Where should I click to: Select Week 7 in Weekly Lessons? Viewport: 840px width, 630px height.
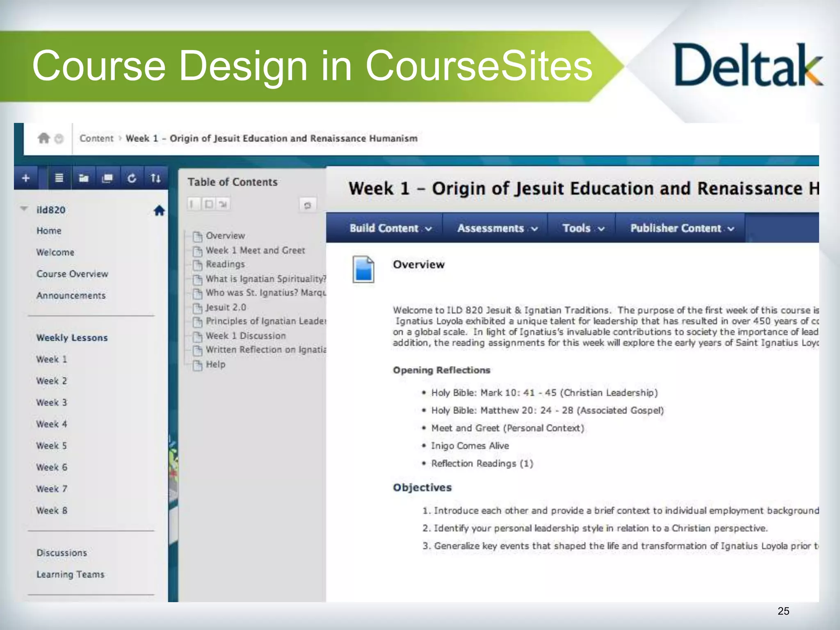coord(52,489)
